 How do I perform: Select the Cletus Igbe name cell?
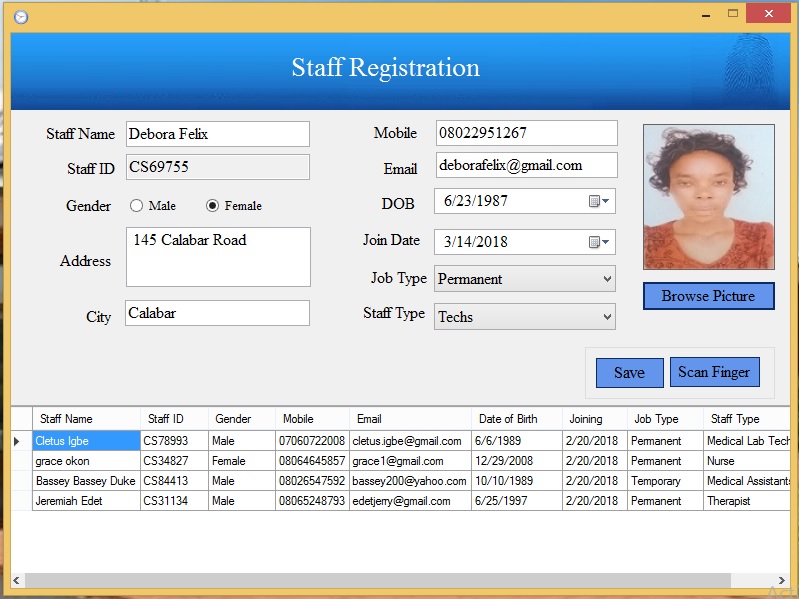pyautogui.click(x=87, y=441)
